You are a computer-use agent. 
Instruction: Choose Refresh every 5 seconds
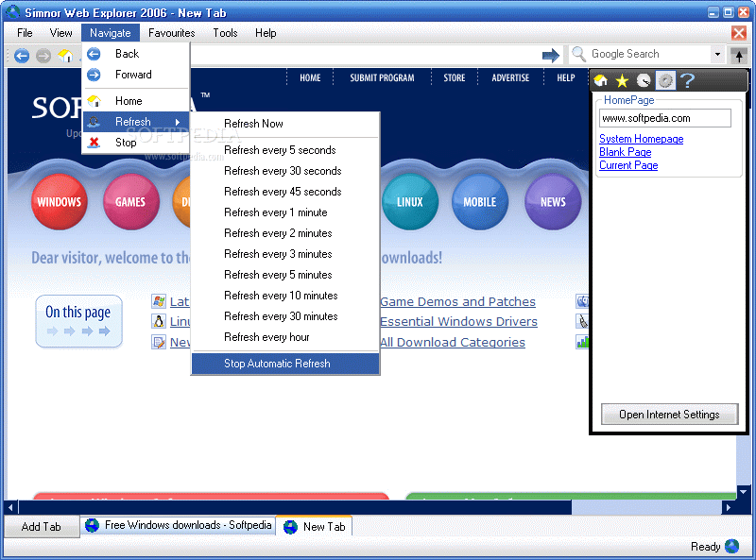coord(285,150)
